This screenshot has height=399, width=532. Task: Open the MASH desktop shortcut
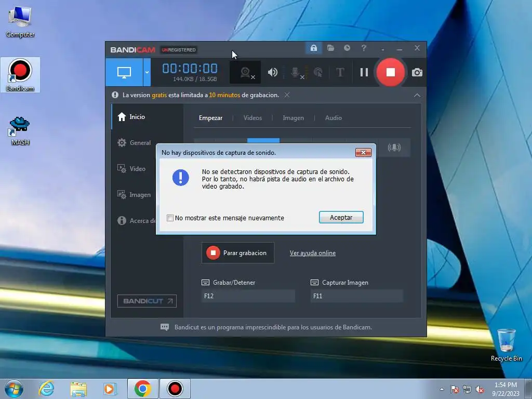(20, 131)
